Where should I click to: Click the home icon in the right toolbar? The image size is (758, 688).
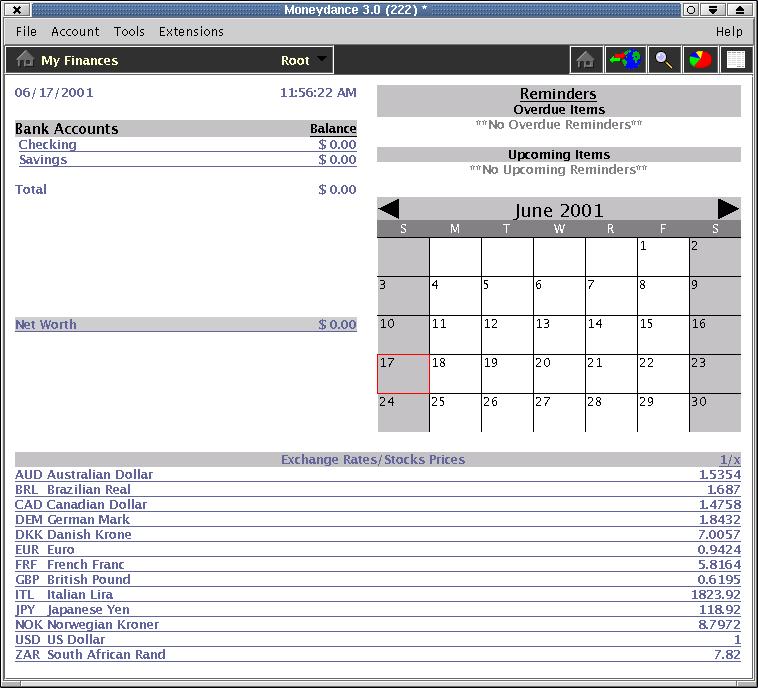(x=586, y=60)
